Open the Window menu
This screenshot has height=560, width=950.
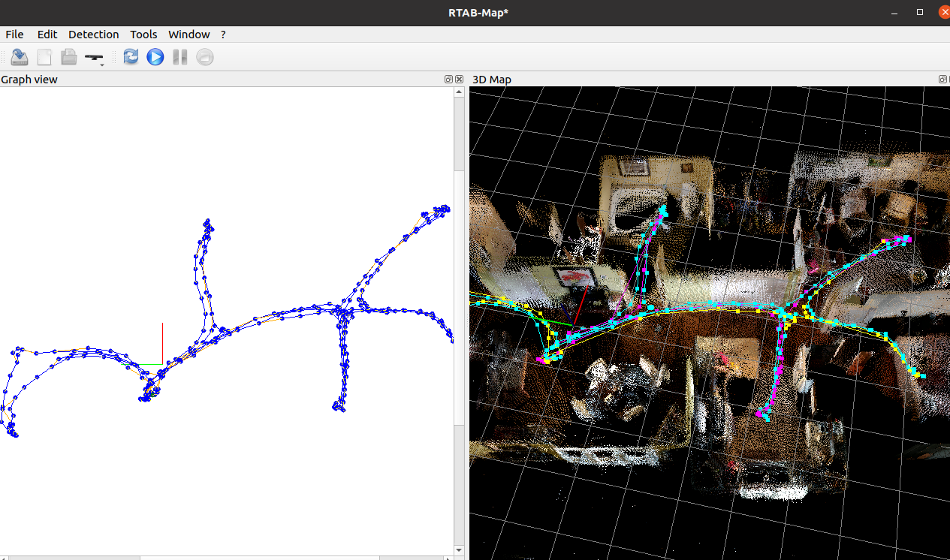pos(188,35)
